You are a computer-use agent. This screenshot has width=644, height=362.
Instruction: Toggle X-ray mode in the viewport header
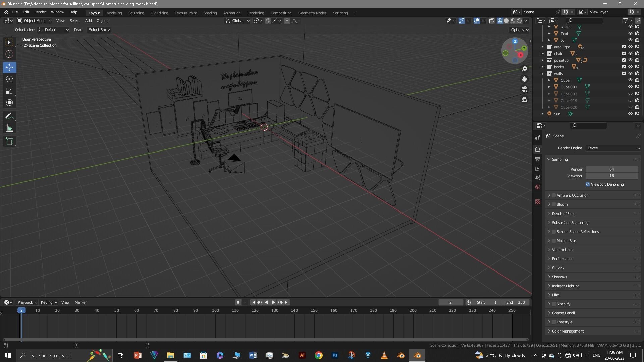pos(491,21)
